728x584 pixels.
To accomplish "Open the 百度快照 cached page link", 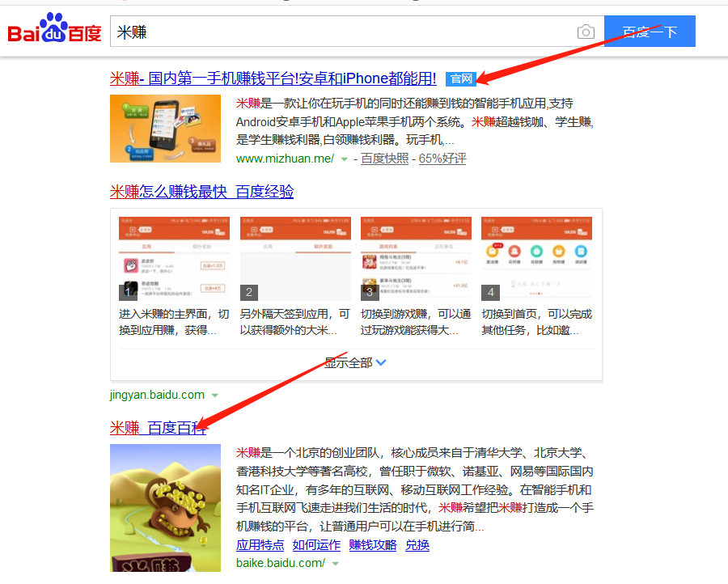I will click(384, 159).
